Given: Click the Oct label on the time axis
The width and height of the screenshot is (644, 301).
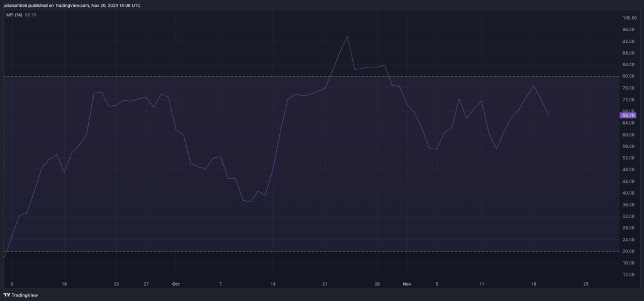Looking at the screenshot, I should (176, 284).
